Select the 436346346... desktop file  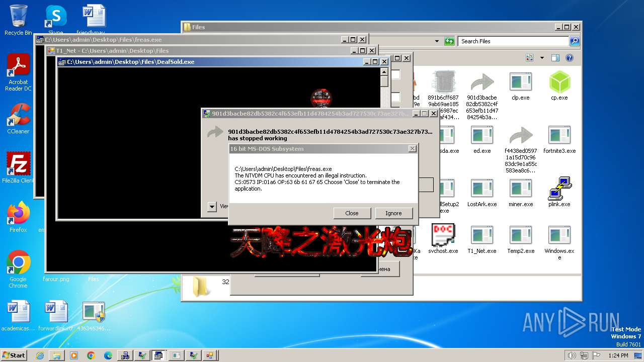point(94,316)
